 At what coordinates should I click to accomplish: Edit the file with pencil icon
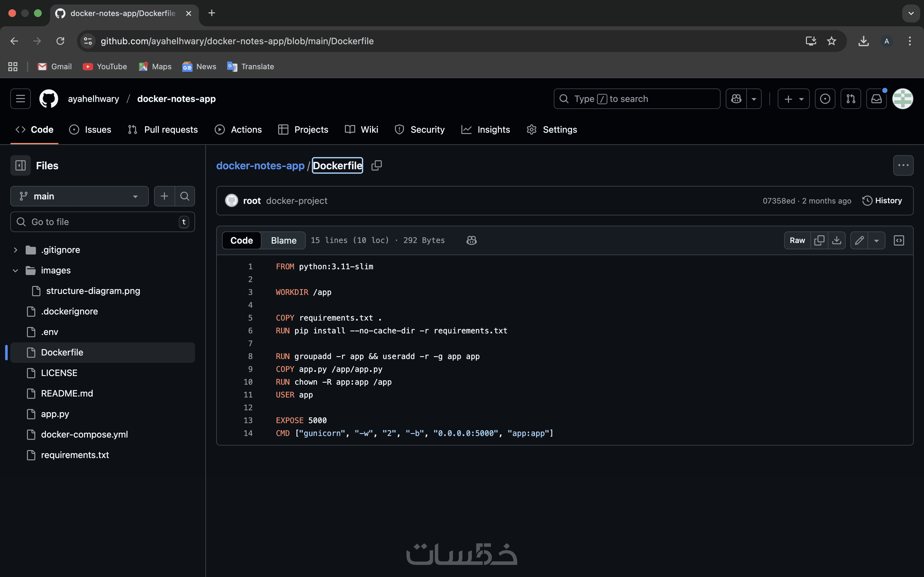pyautogui.click(x=859, y=240)
